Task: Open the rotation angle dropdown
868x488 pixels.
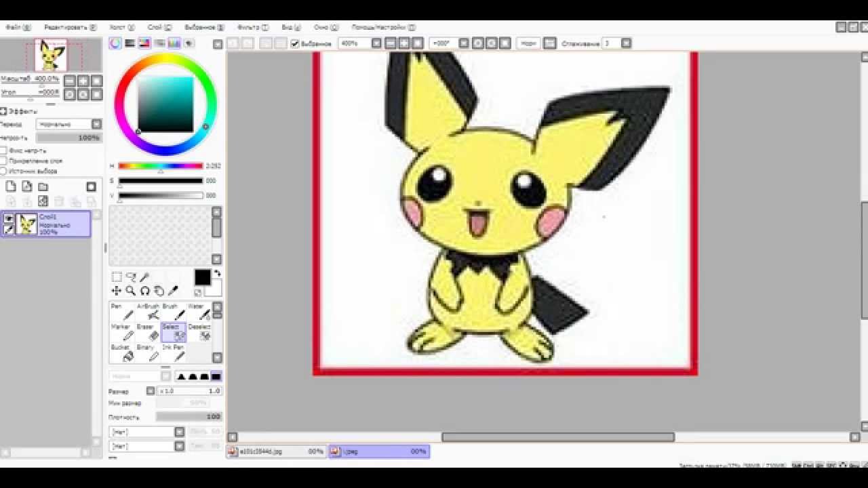Action: coord(464,43)
